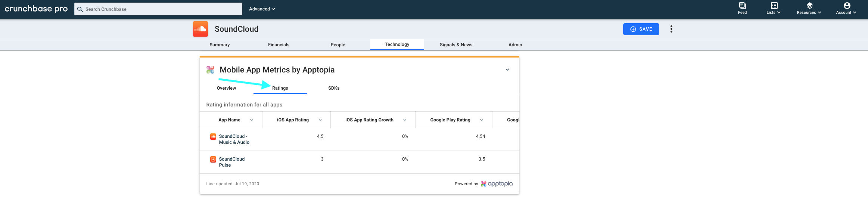Click the Search Crunchbase input field
The width and height of the screenshot is (868, 198).
click(x=158, y=9)
